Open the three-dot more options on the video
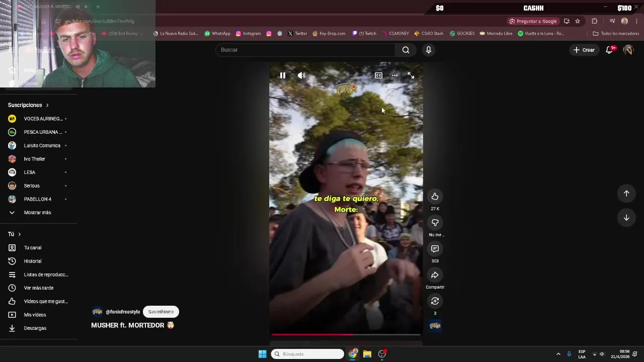 click(395, 75)
